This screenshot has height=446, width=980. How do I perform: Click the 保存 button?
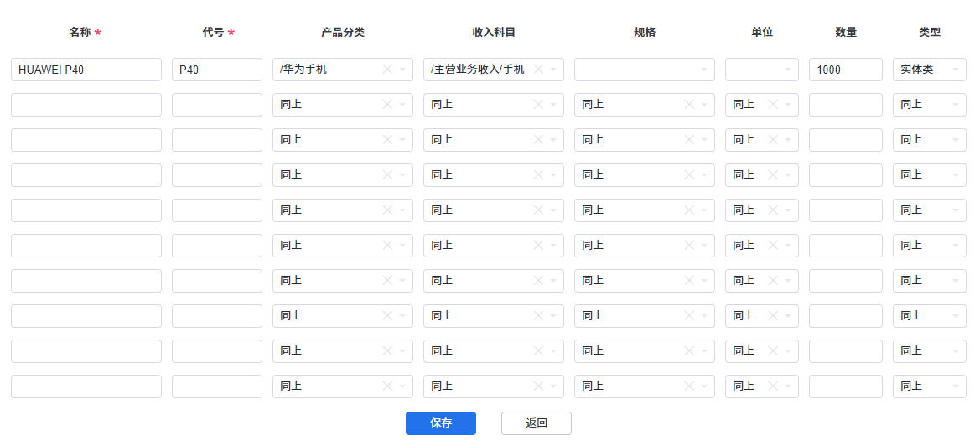click(x=441, y=423)
